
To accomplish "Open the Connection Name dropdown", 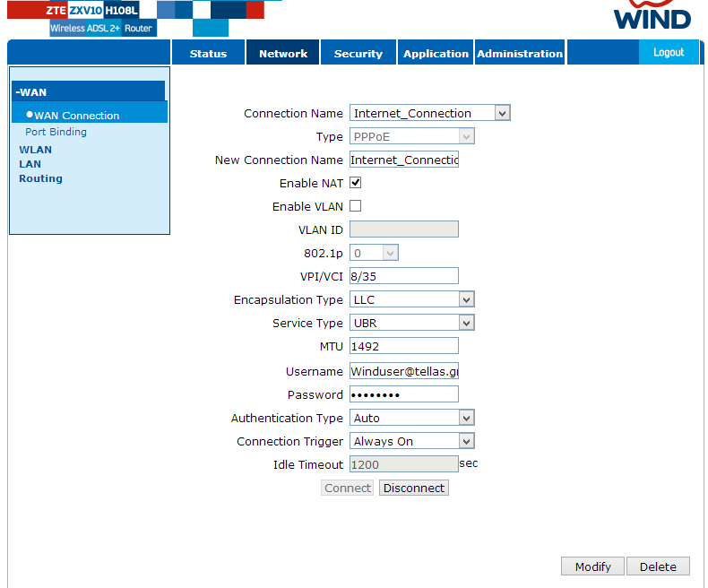I will click(x=430, y=113).
